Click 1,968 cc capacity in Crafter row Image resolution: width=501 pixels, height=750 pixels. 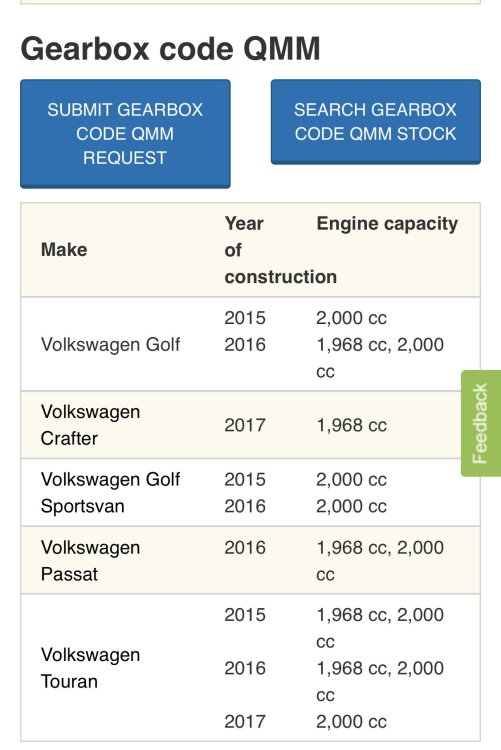(x=351, y=425)
